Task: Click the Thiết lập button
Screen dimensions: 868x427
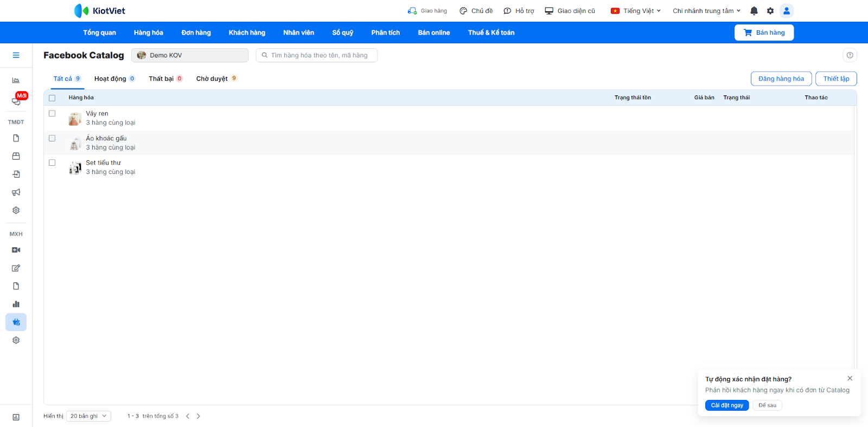Action: pyautogui.click(x=837, y=79)
